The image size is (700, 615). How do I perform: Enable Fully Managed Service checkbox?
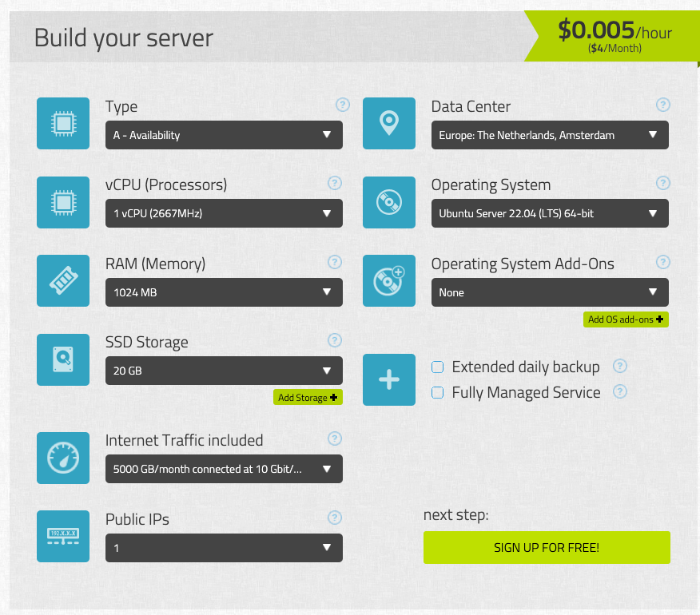[x=438, y=392]
